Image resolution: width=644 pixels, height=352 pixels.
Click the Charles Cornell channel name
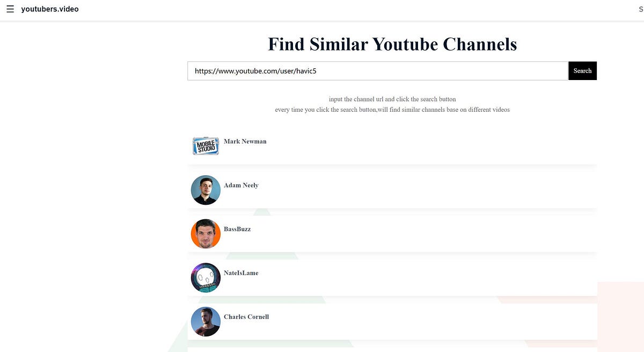pos(246,317)
